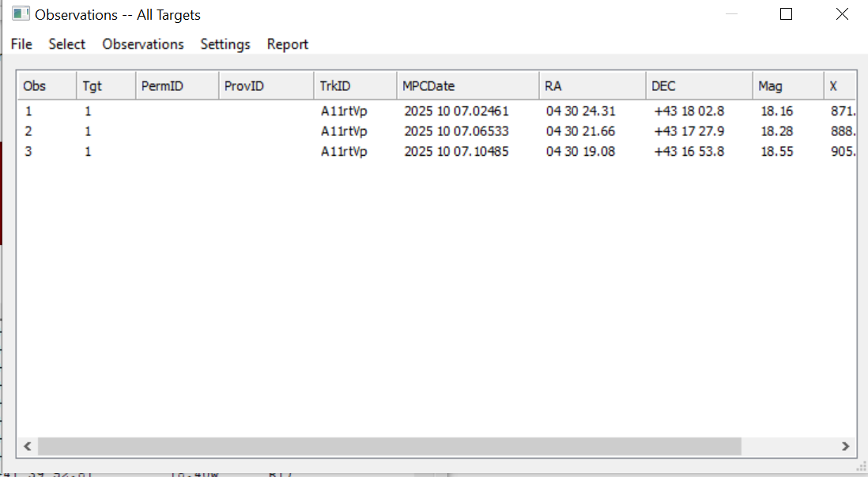This screenshot has width=868, height=477.
Task: Click the Obs column header
Action: point(46,86)
